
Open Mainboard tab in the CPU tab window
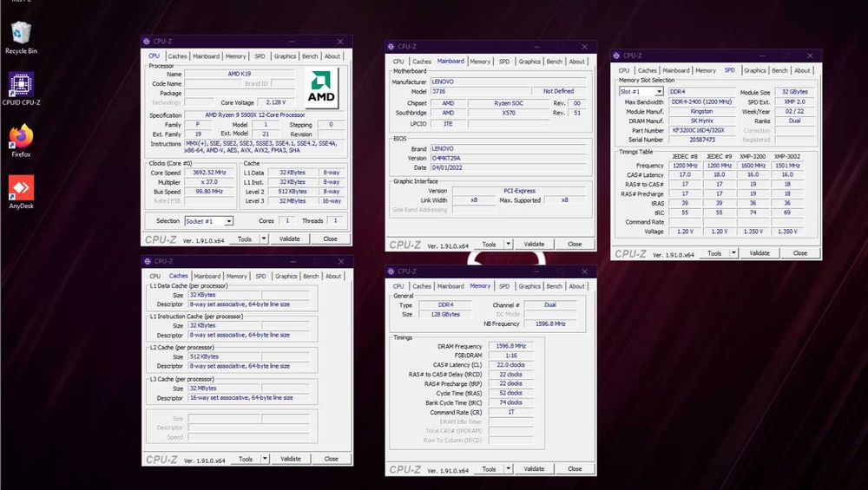[x=206, y=56]
